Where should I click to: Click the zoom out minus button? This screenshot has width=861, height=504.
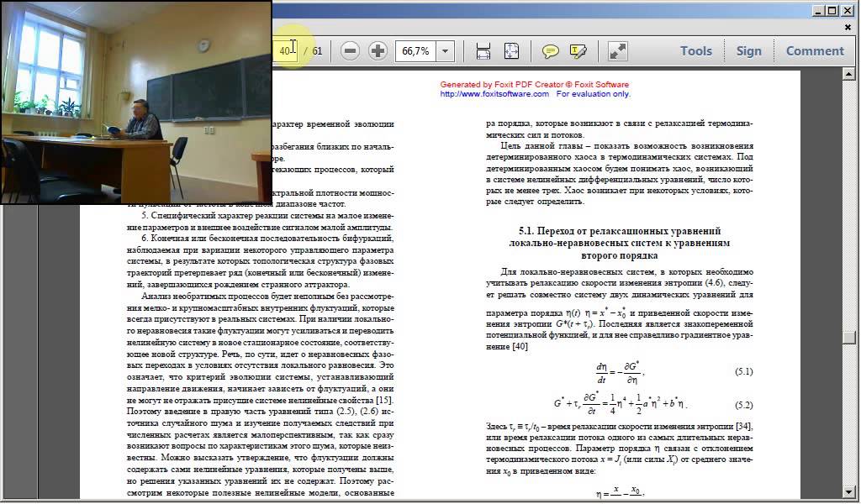[350, 51]
